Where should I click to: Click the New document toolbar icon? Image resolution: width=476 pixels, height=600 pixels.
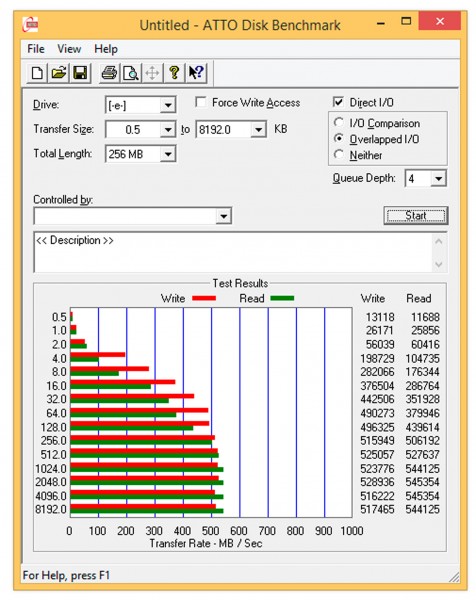[37, 73]
